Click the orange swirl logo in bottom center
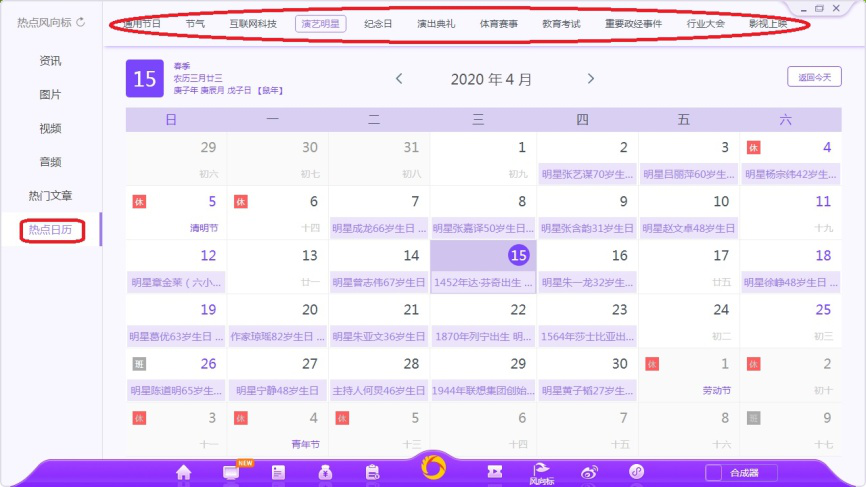This screenshot has width=866, height=487. pyautogui.click(x=433, y=468)
